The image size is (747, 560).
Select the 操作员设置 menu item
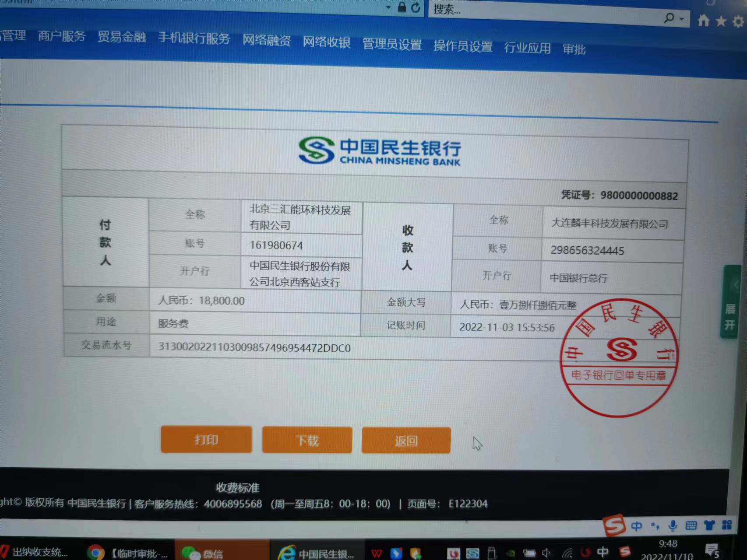pyautogui.click(x=463, y=46)
